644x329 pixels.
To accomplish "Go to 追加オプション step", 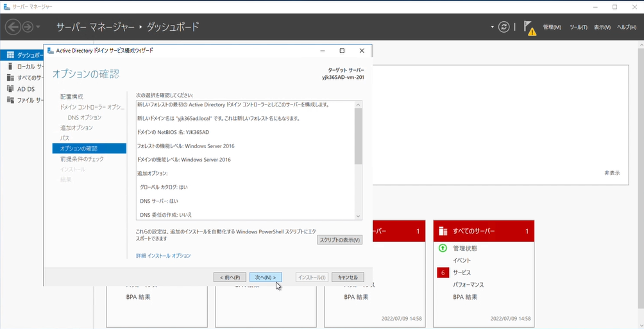I will [76, 128].
